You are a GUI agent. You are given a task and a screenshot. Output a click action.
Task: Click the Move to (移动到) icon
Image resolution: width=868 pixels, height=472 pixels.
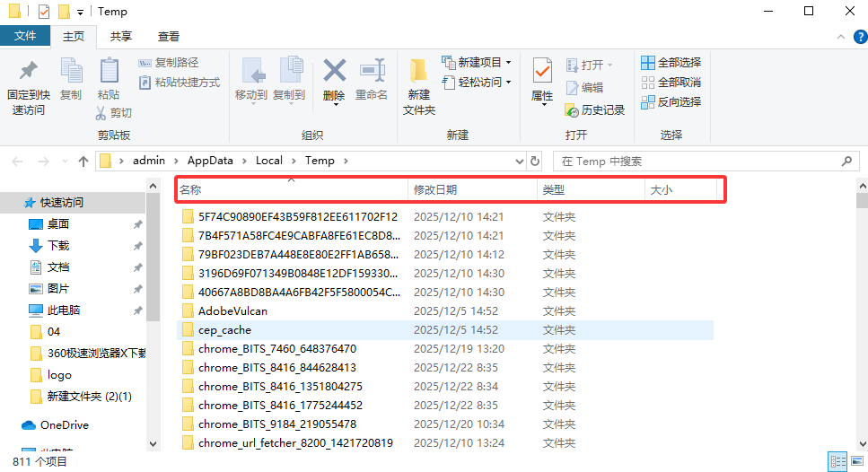point(253,71)
